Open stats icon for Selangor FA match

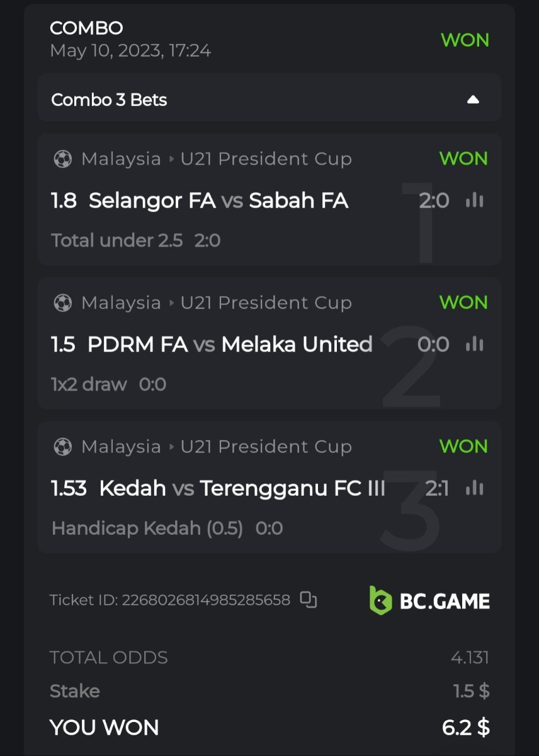click(x=474, y=200)
